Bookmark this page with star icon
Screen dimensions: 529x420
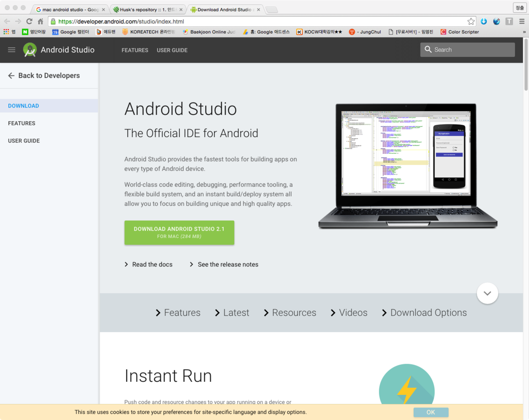coord(471,21)
